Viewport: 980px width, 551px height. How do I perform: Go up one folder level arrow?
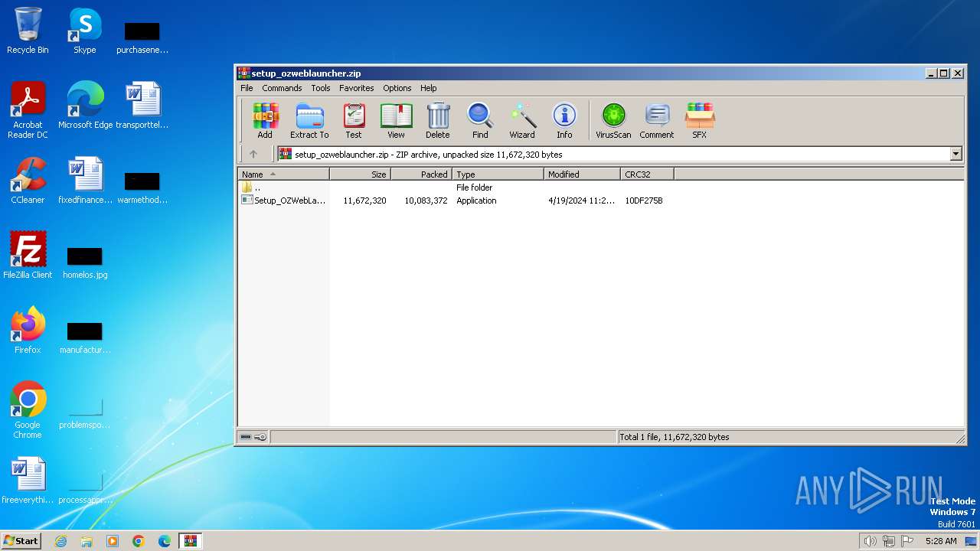pos(253,154)
